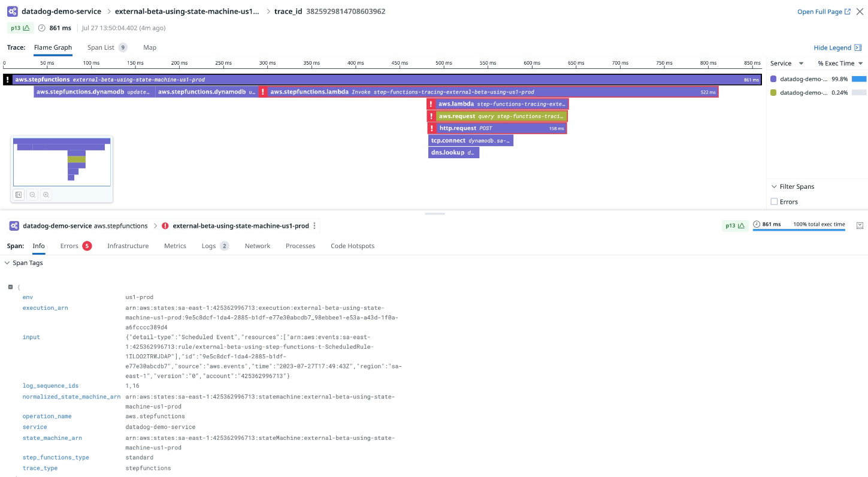The width and height of the screenshot is (868, 477).
Task: Open the Infrastructure span tab
Action: point(128,246)
